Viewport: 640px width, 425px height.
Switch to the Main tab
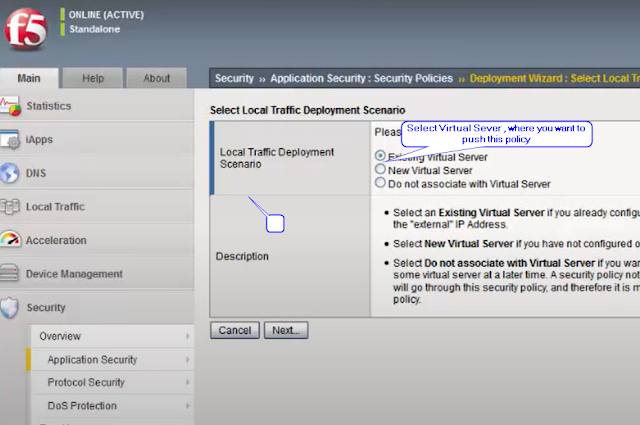point(29,78)
